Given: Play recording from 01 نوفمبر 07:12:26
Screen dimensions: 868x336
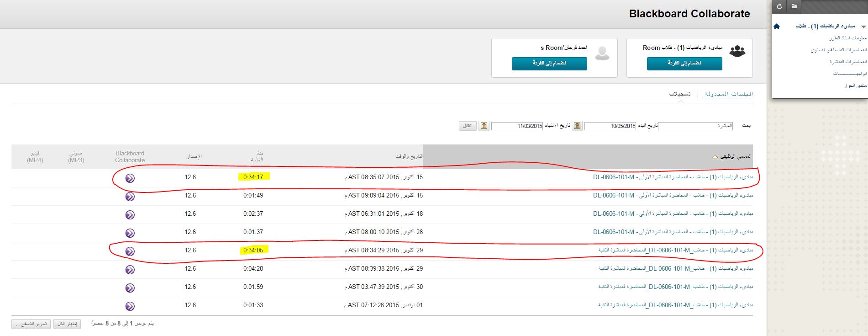Looking at the screenshot, I should pyautogui.click(x=130, y=306).
